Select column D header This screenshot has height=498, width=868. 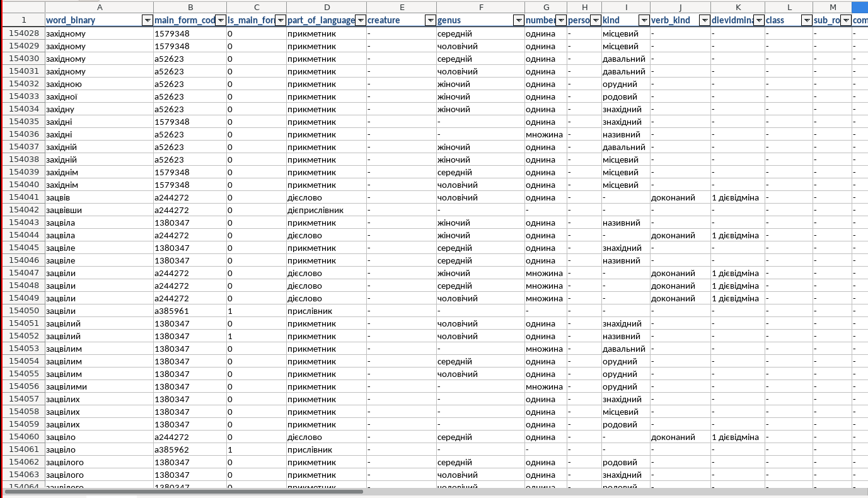click(326, 7)
